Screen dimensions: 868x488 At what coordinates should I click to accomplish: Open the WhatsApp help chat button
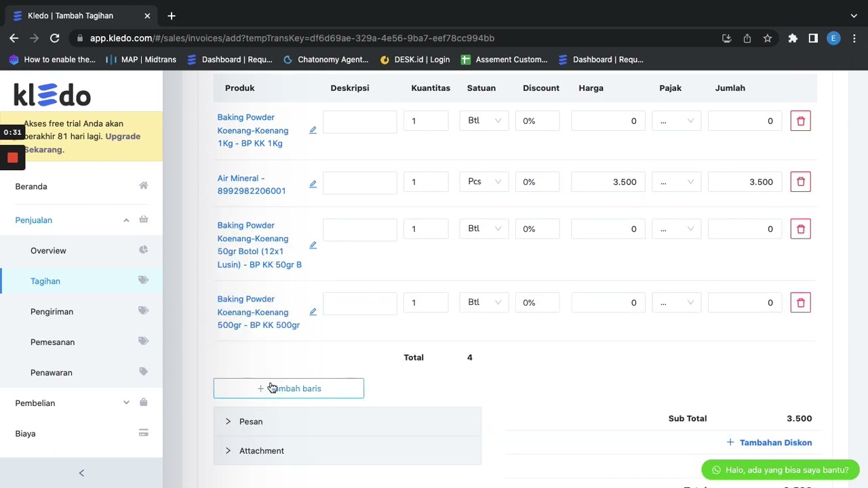click(781, 470)
